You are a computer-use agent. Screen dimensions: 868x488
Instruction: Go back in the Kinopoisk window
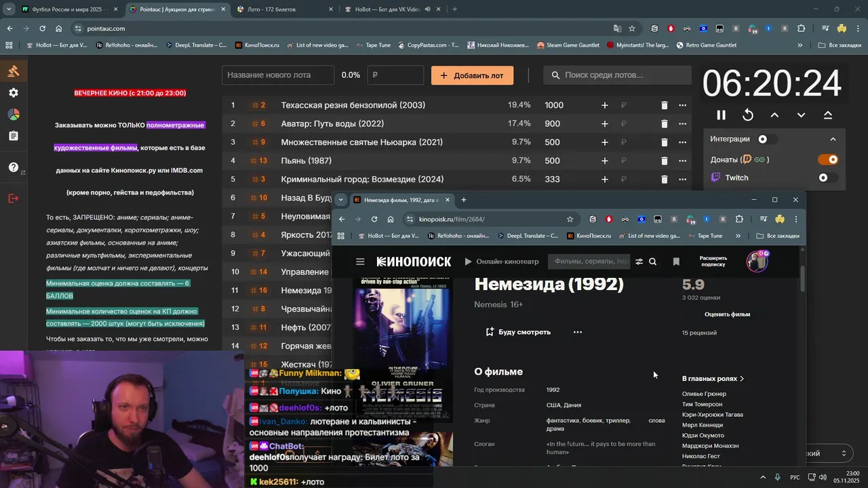342,219
